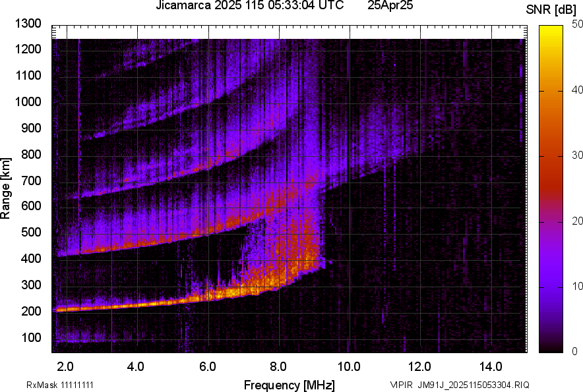Viewport: 583px width, 392px height.
Task: Click colorbar tick label '0'
Action: [575, 351]
